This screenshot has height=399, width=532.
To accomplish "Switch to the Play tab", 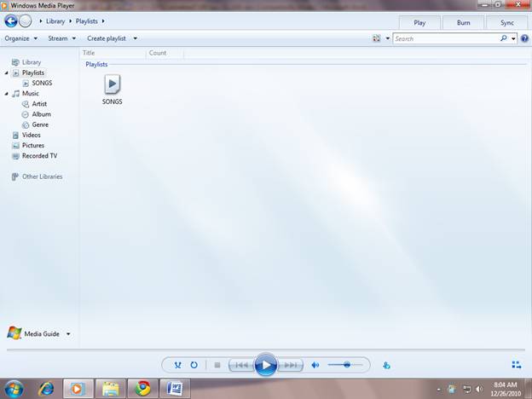I will 419,23.
